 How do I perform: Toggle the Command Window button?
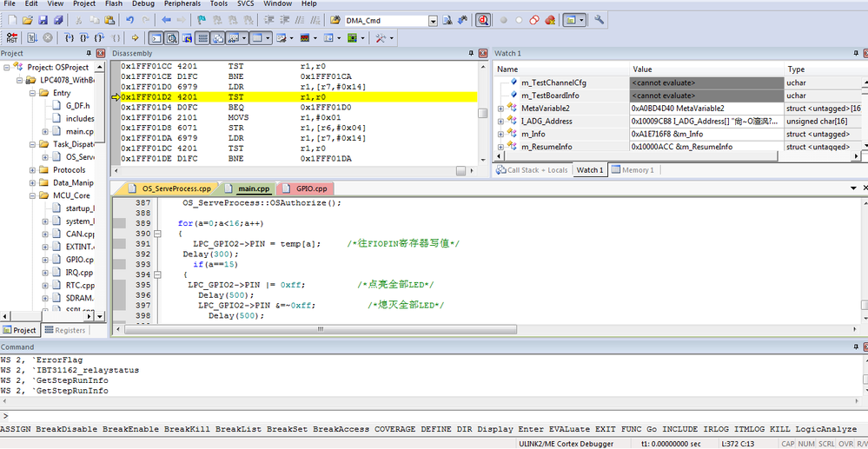156,38
